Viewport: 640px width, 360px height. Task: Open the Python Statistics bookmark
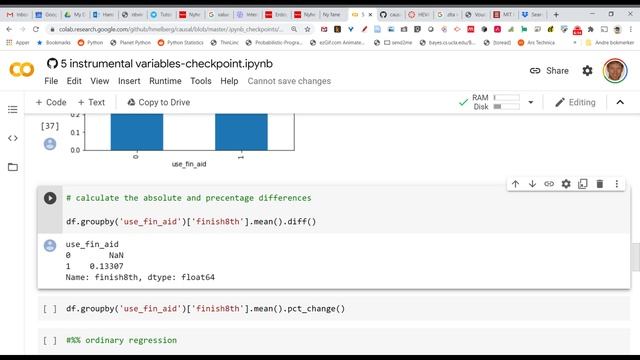point(180,42)
